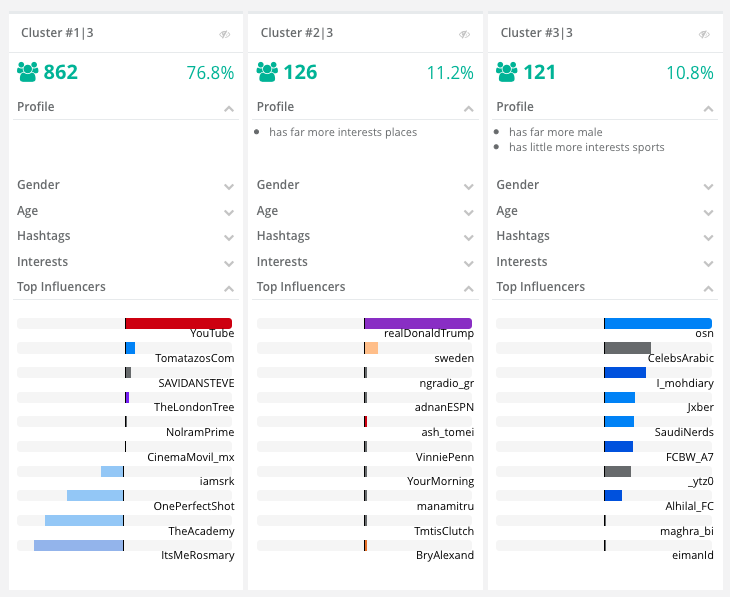The height and width of the screenshot is (597, 730).
Task: Collapse the Profile section in Cluster #1
Action: [229, 109]
